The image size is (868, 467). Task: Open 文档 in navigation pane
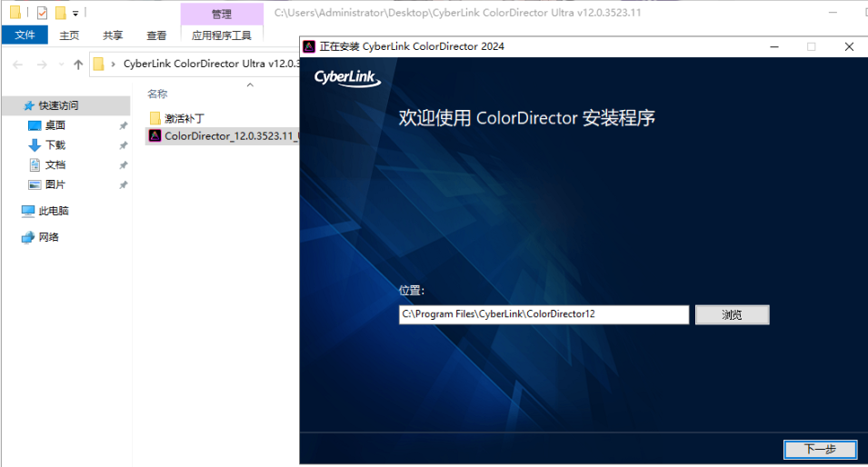click(55, 164)
